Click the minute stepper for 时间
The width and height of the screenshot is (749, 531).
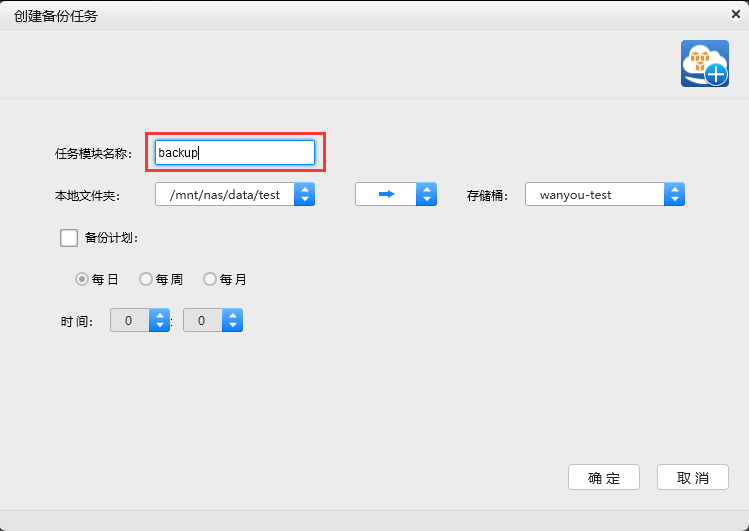(x=232, y=320)
